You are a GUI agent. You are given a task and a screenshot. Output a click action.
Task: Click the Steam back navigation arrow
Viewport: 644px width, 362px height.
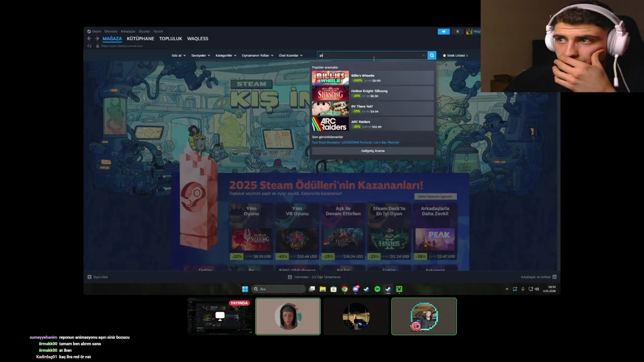89,39
